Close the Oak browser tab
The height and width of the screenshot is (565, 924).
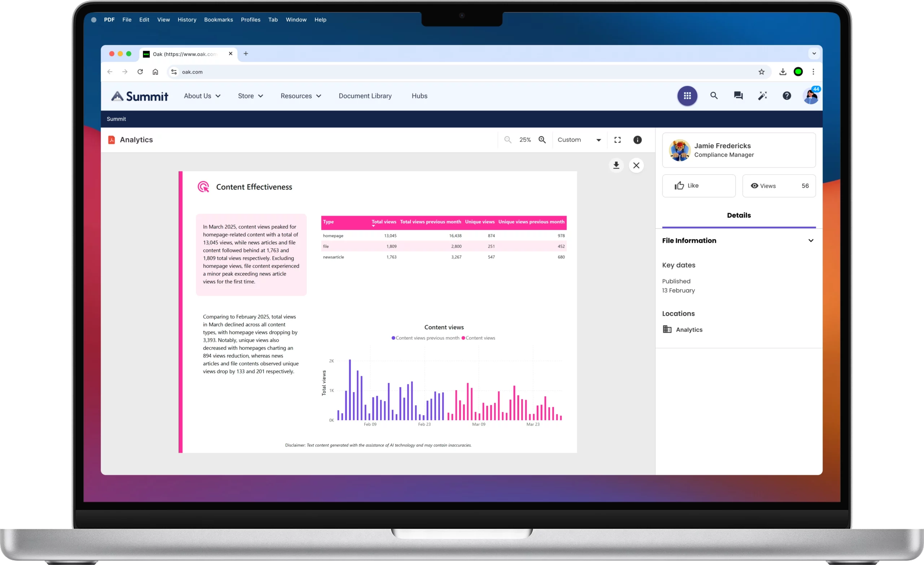point(230,54)
